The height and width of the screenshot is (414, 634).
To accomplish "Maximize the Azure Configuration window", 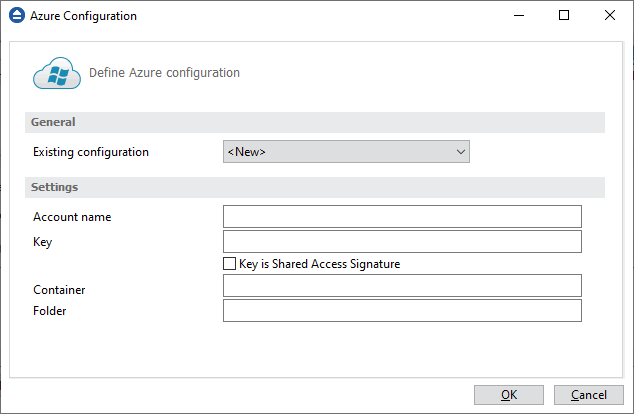I will (564, 15).
